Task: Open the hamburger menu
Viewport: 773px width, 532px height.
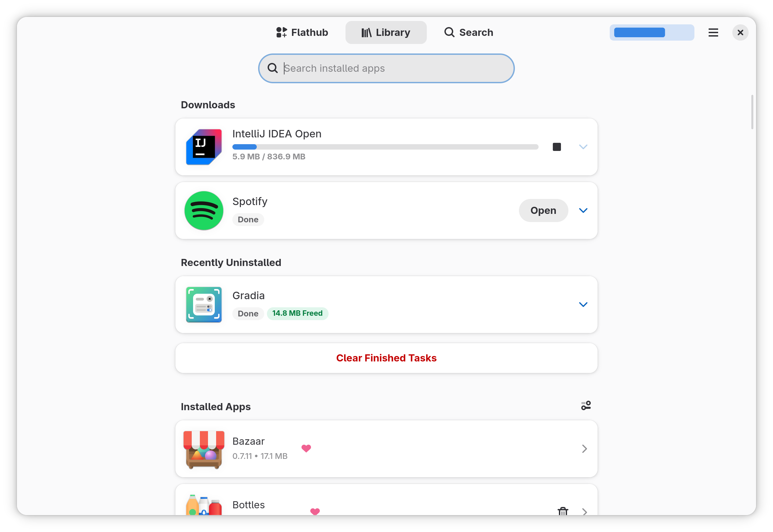Action: (713, 32)
